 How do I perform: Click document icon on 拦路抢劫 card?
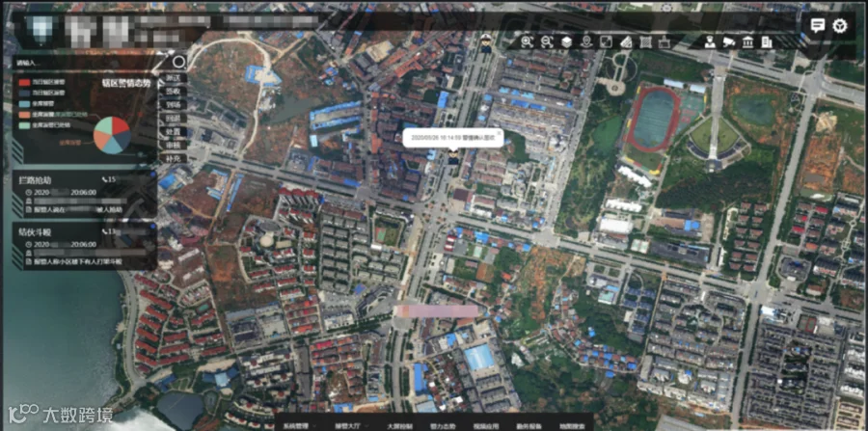coord(28,209)
